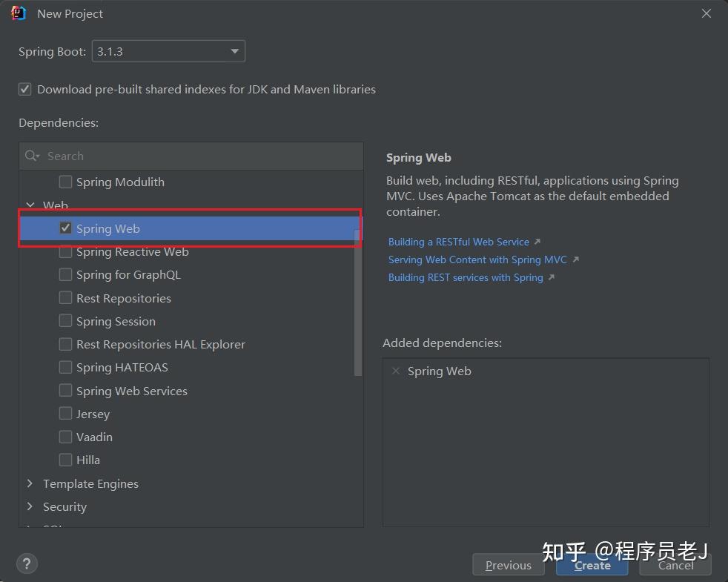Enable the Rest Repositories dependency
The width and height of the screenshot is (728, 582).
[x=65, y=298]
